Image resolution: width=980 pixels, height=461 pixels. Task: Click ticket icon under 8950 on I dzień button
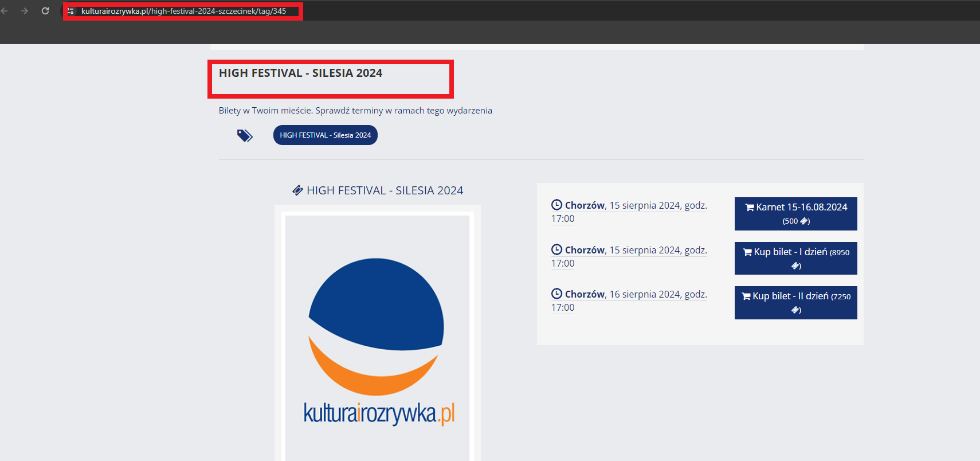click(x=795, y=265)
